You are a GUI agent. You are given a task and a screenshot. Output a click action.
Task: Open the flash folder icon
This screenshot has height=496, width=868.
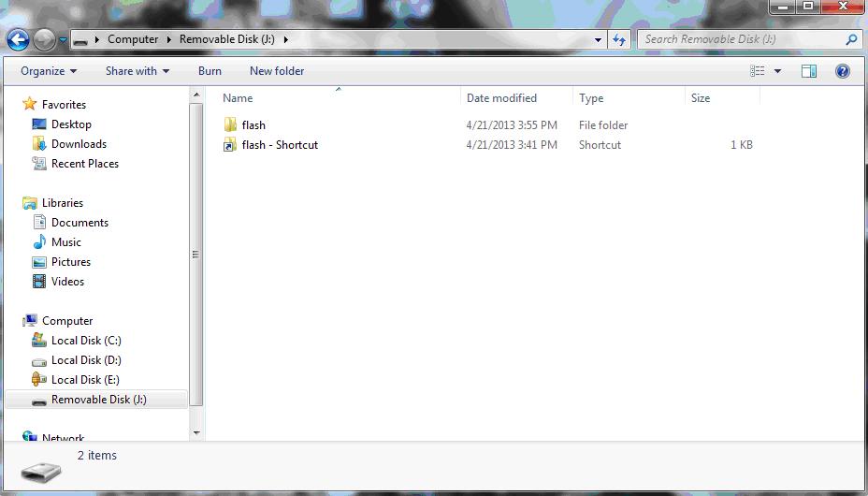(231, 125)
